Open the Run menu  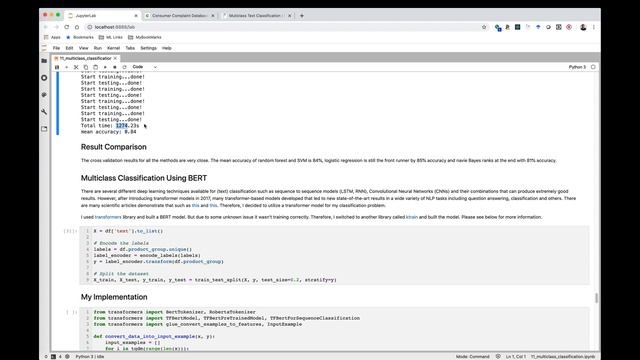98,48
